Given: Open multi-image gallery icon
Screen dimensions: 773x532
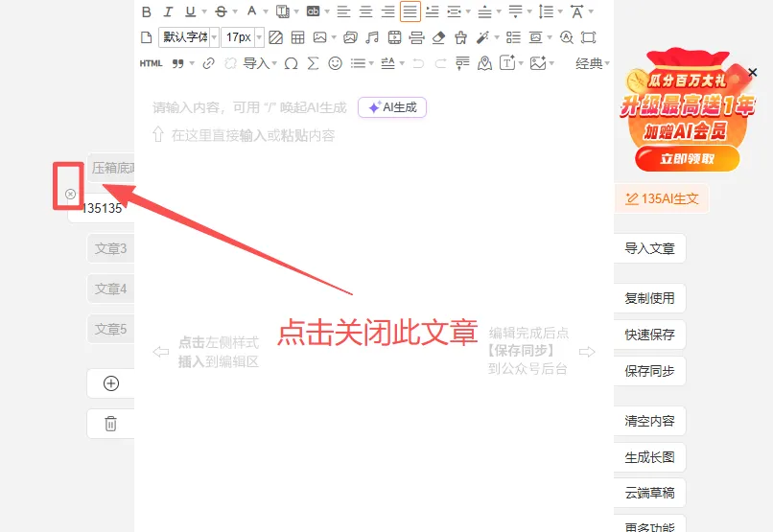Looking at the screenshot, I should (350, 37).
